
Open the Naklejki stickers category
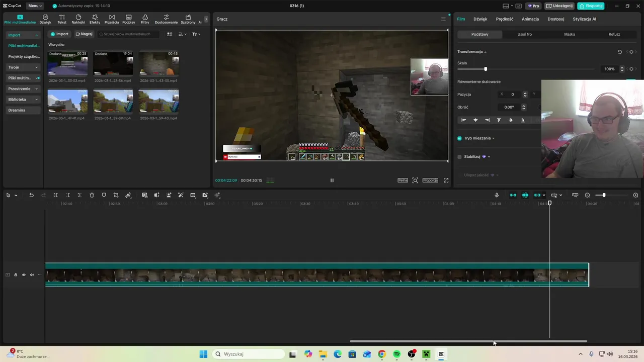pos(78,19)
